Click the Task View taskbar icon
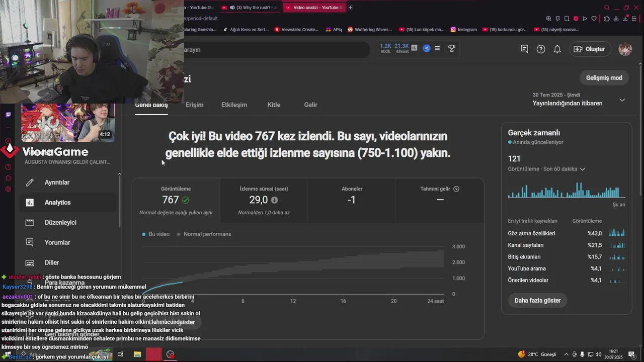Viewport: 644px width, 362px height. pyautogui.click(x=120, y=354)
